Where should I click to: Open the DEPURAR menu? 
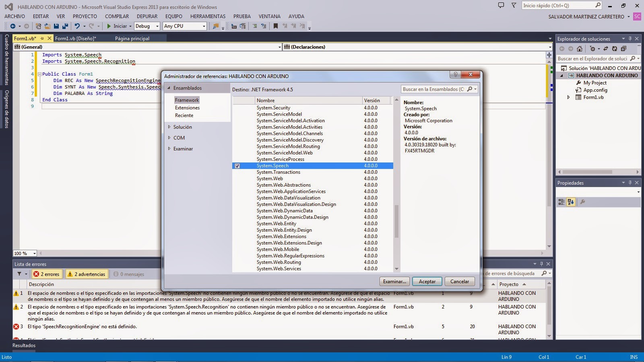(x=147, y=16)
